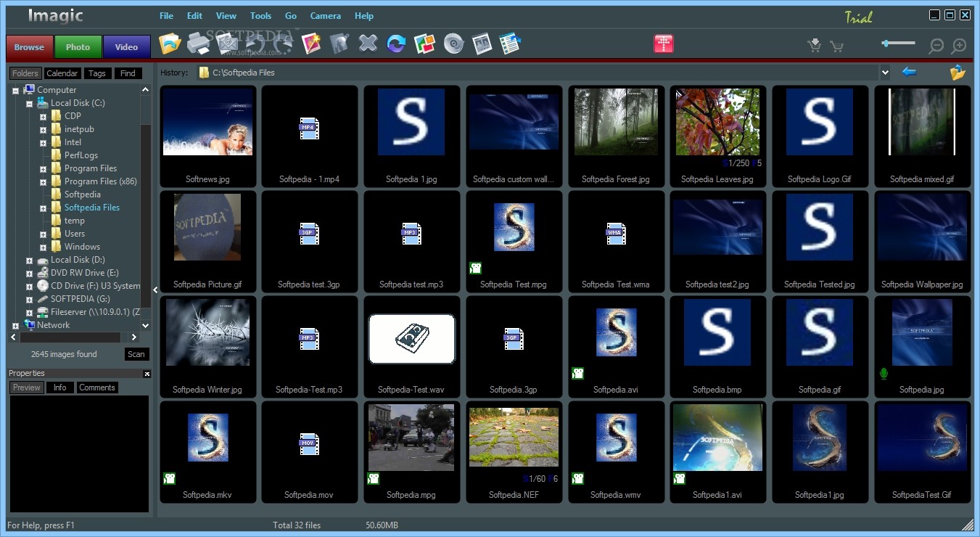Click folder tree horizontal scroll right arrow
This screenshot has width=980, height=537.
coord(133,337)
